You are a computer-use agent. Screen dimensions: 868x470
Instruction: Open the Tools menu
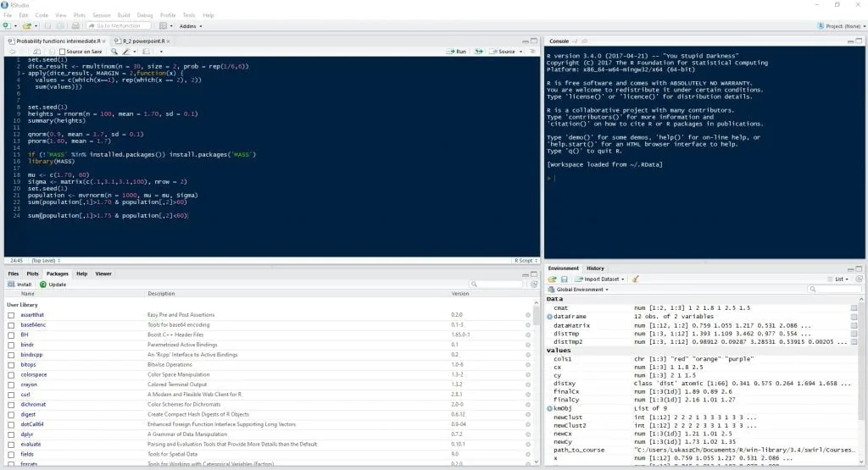(x=189, y=15)
